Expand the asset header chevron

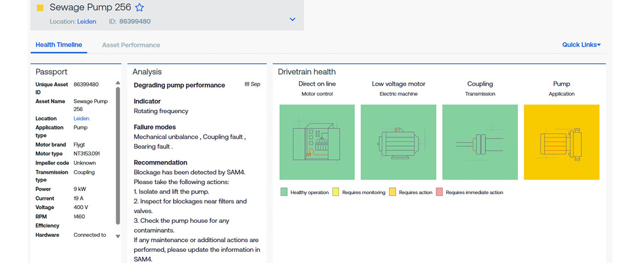pyautogui.click(x=292, y=20)
